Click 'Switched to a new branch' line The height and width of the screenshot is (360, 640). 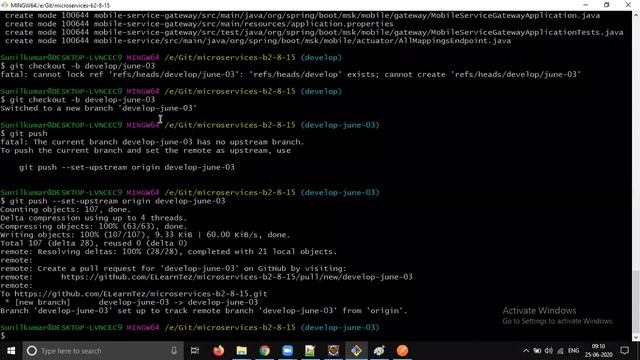point(98,109)
